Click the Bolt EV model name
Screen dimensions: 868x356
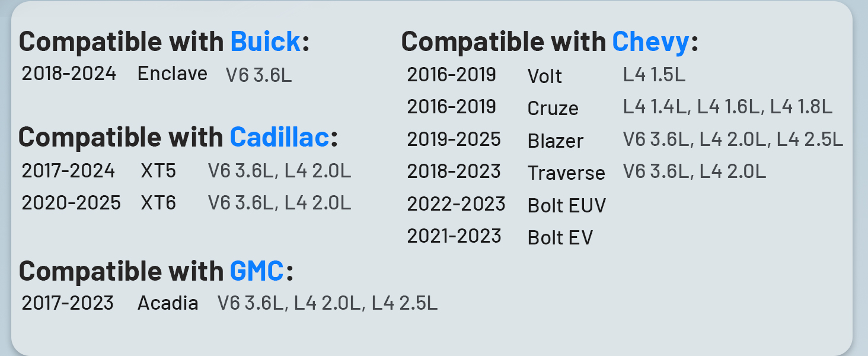pos(560,237)
